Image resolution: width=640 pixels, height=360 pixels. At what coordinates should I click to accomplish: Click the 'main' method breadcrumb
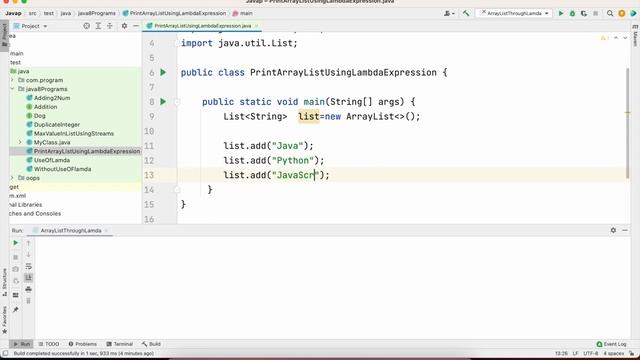(x=242, y=13)
